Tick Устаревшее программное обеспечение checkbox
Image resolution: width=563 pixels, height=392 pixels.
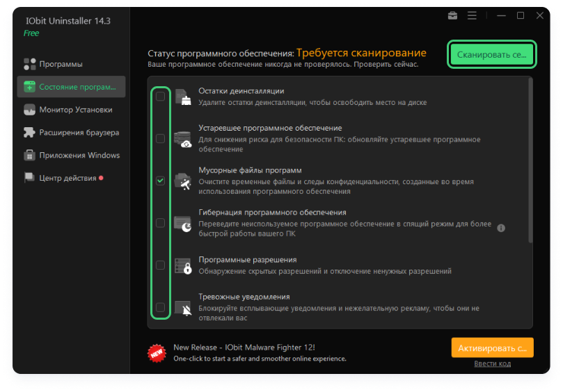coord(161,139)
